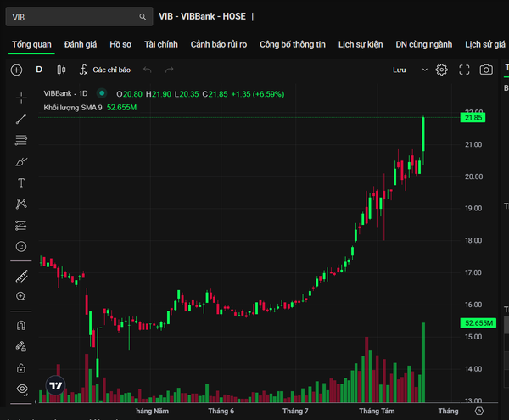Click the C21.85 close value in legend
Image resolution: width=509 pixels, height=420 pixels.
(x=215, y=94)
